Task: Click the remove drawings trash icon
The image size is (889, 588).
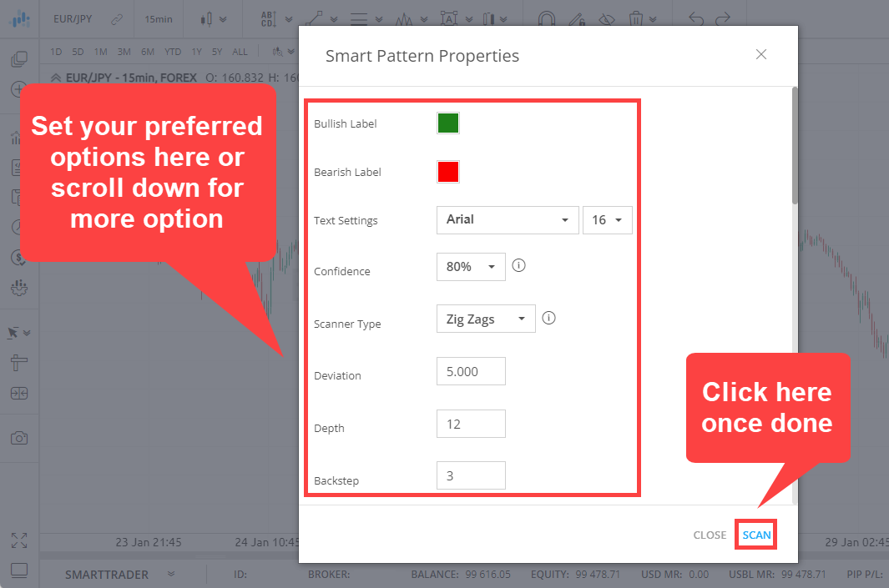Action: [x=635, y=18]
